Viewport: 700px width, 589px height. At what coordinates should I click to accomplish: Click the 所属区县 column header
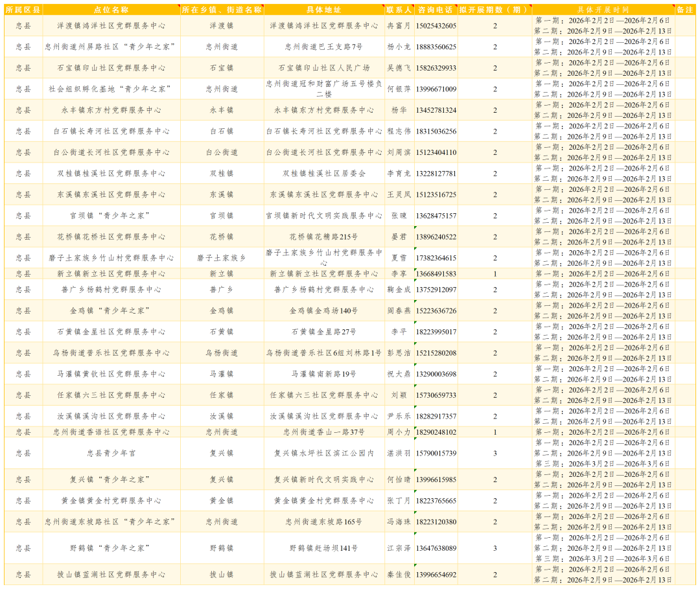(23, 10)
